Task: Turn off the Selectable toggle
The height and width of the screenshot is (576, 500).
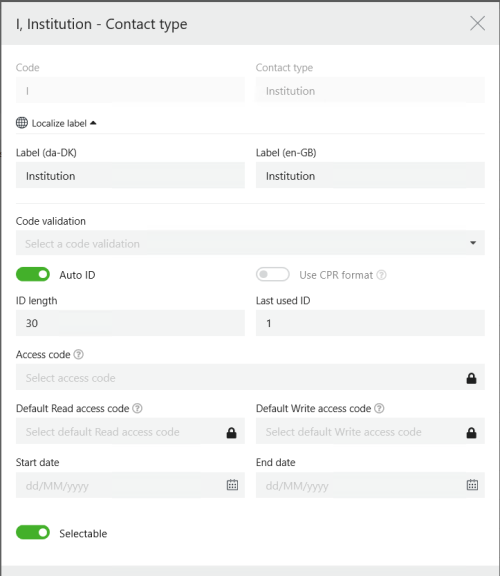Action: click(33, 533)
